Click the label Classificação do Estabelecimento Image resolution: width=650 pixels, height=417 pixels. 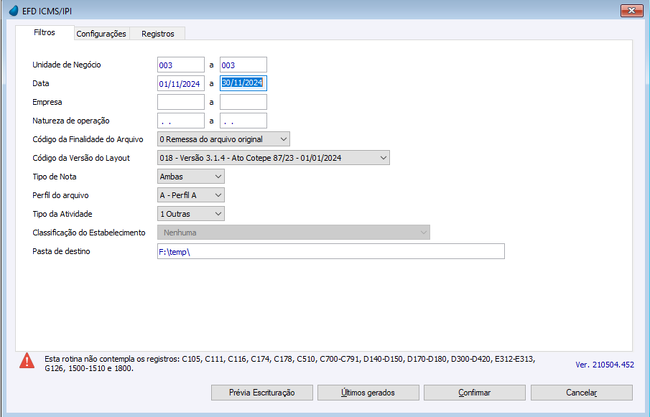click(89, 233)
